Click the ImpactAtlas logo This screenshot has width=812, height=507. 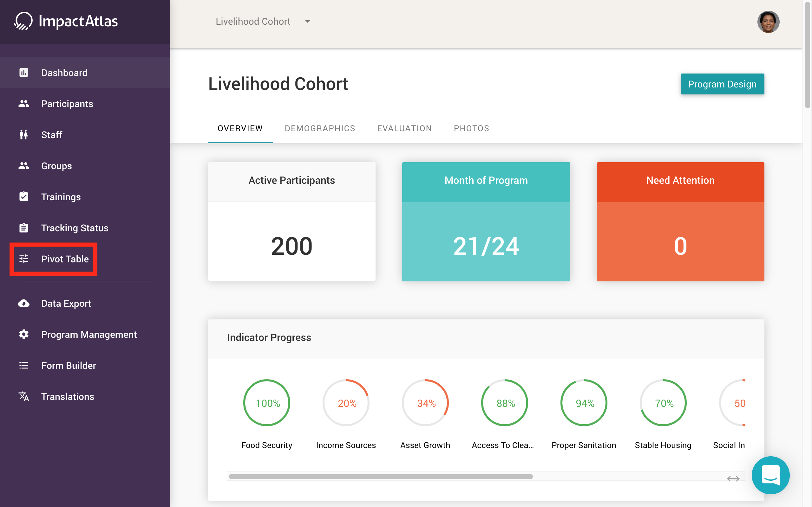(x=66, y=22)
